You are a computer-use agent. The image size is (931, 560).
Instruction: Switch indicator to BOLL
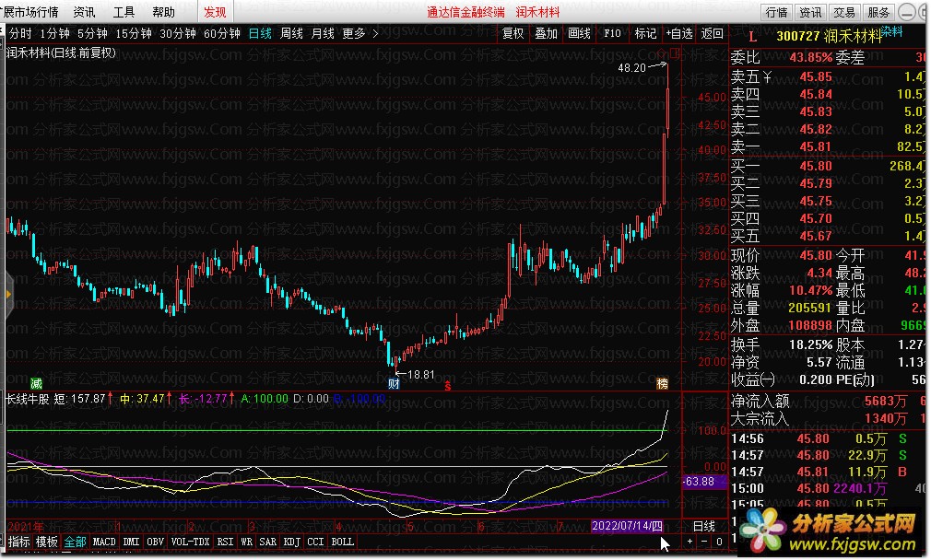click(343, 542)
